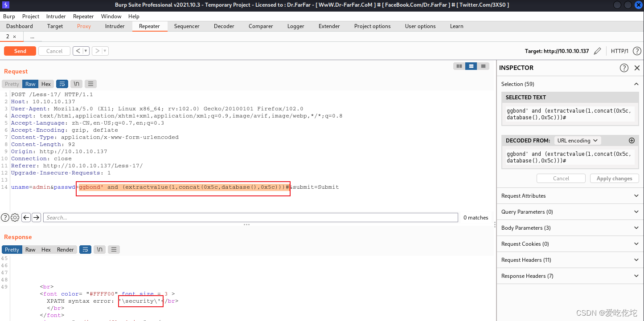Open back history dropdown arrow
The height and width of the screenshot is (321, 644).
pos(86,51)
